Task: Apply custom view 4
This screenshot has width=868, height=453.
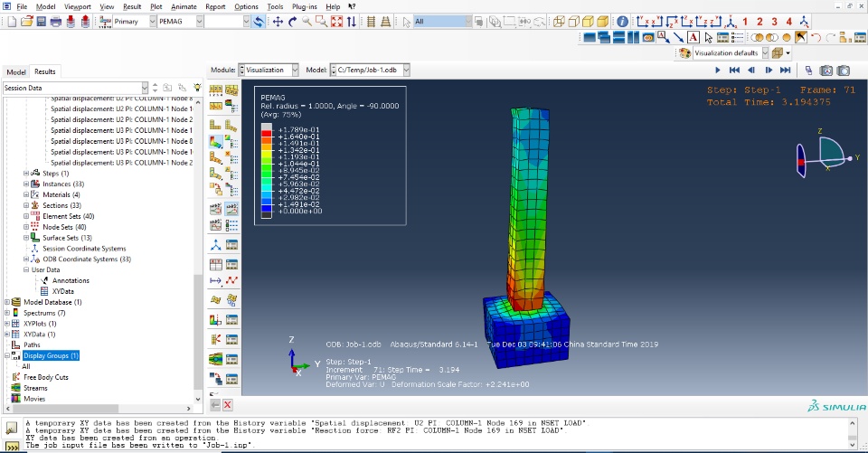Action: 788,22
